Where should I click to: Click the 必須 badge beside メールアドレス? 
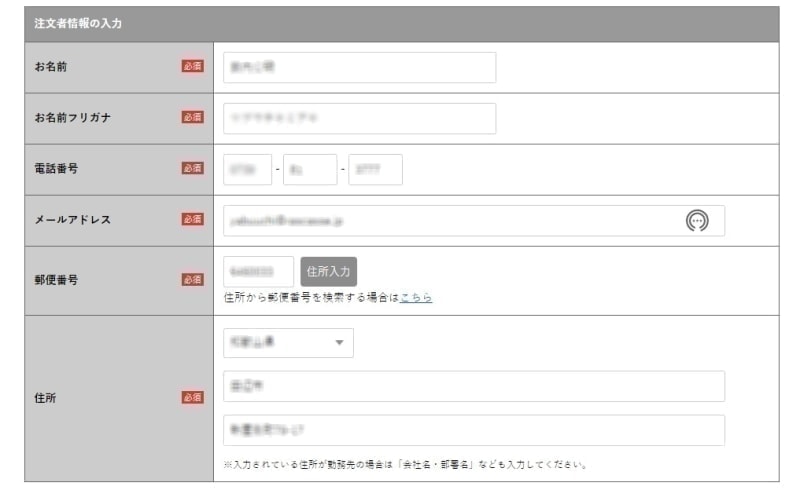tap(192, 220)
